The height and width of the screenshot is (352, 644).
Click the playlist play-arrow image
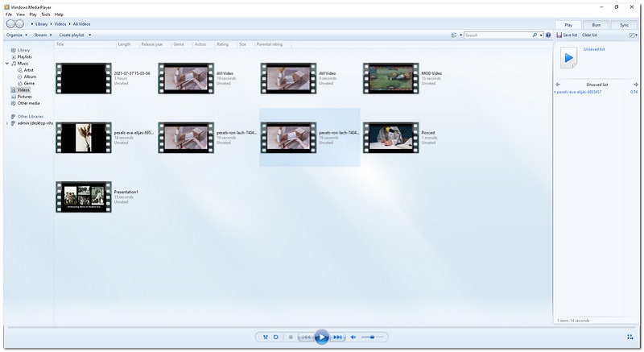569,58
